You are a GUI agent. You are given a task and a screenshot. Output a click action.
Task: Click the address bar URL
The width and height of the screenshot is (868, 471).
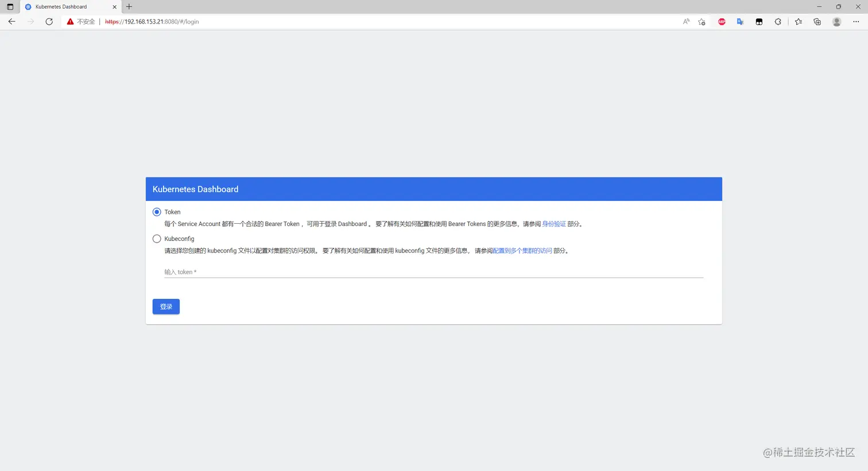pos(152,22)
